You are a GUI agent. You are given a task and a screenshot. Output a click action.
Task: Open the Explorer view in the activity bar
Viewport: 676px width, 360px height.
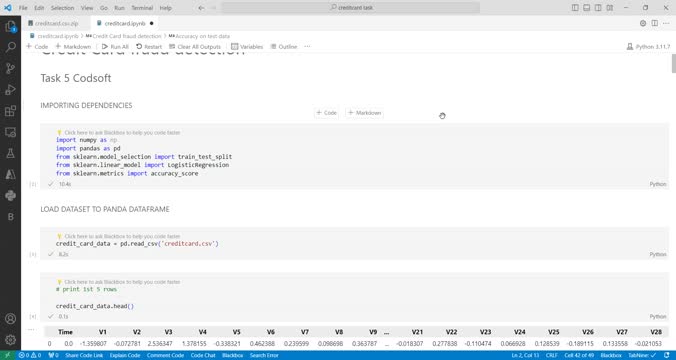pyautogui.click(x=10, y=27)
